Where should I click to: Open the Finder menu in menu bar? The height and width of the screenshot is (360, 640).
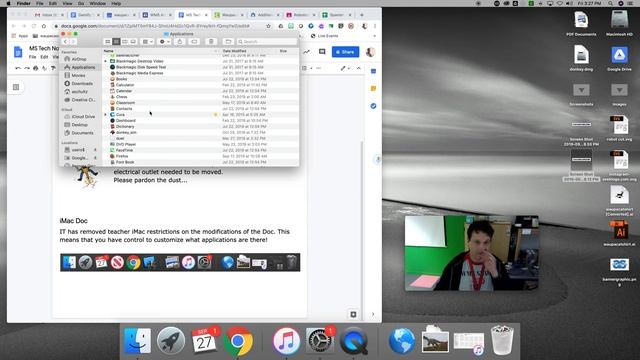(x=24, y=3)
